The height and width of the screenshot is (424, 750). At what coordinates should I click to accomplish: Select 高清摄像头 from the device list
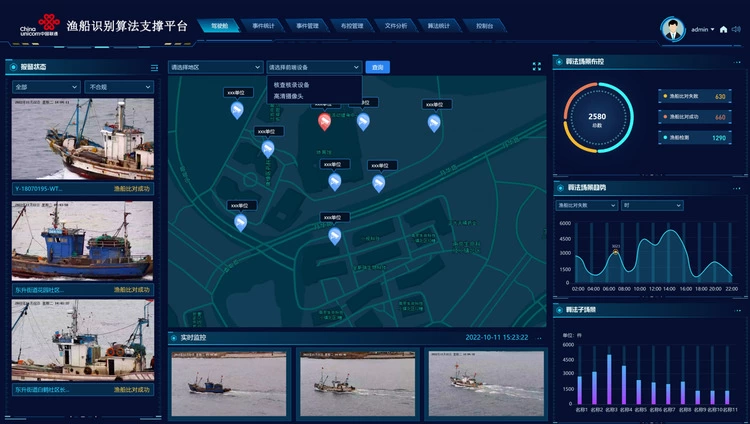tap(292, 97)
